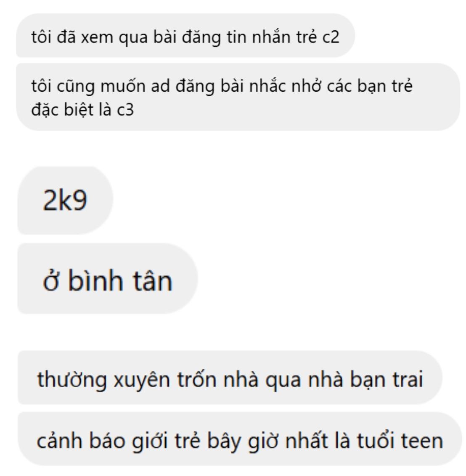
Task: Click the words 'bạn trai' in message
Action: (x=387, y=379)
